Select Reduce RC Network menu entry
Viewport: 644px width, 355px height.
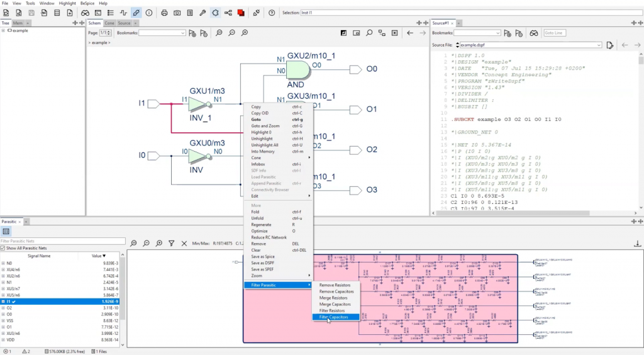[278, 237]
